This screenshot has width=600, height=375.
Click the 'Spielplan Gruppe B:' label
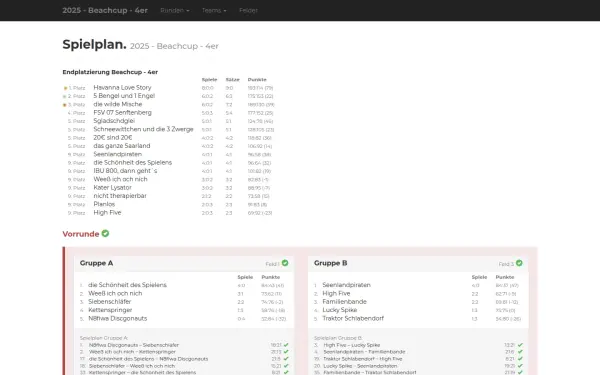(x=338, y=338)
